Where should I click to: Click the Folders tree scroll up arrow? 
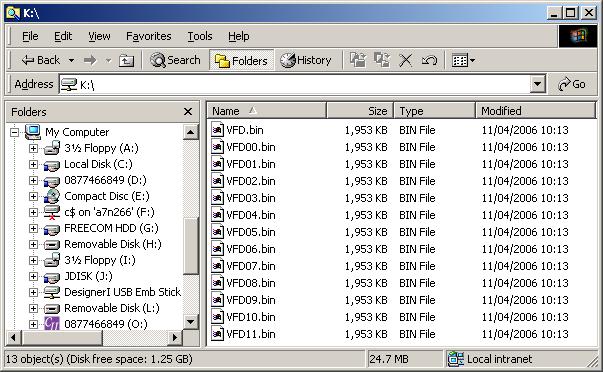tap(190, 132)
